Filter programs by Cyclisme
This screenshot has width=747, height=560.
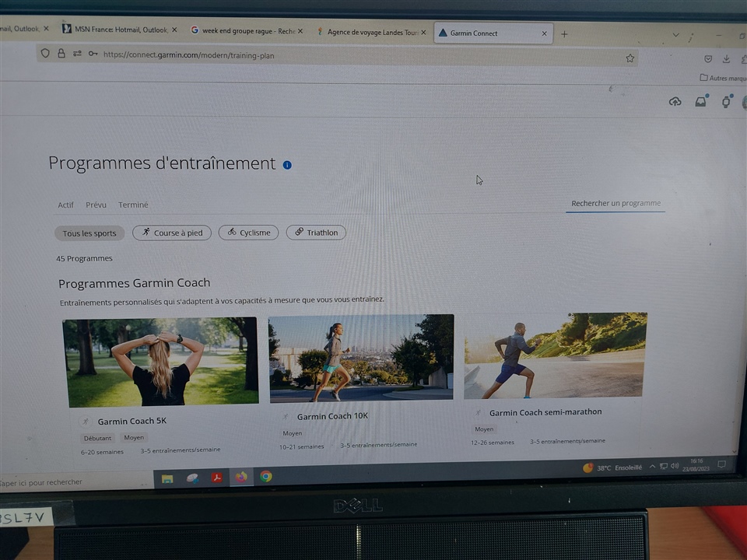pos(249,233)
